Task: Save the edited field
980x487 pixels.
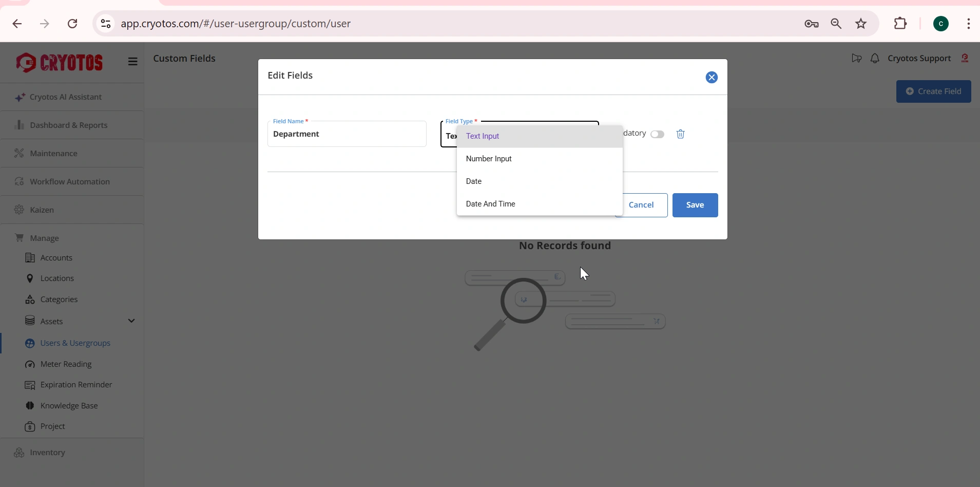Action: pyautogui.click(x=696, y=205)
